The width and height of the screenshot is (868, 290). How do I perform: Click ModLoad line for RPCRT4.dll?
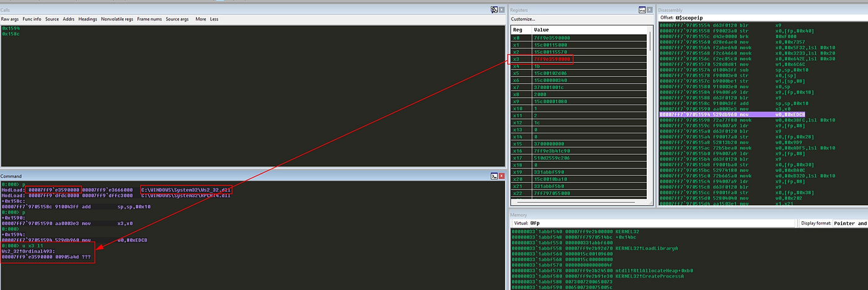point(117,195)
